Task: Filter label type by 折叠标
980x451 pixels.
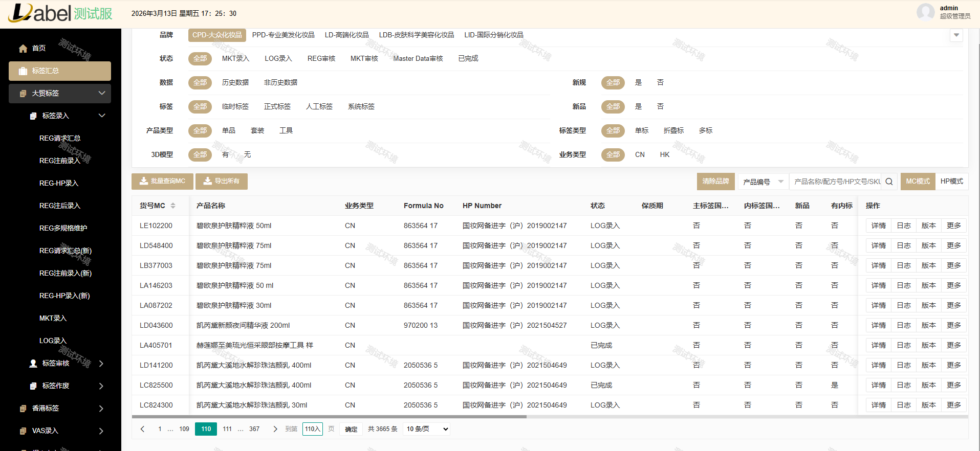Action: click(673, 130)
